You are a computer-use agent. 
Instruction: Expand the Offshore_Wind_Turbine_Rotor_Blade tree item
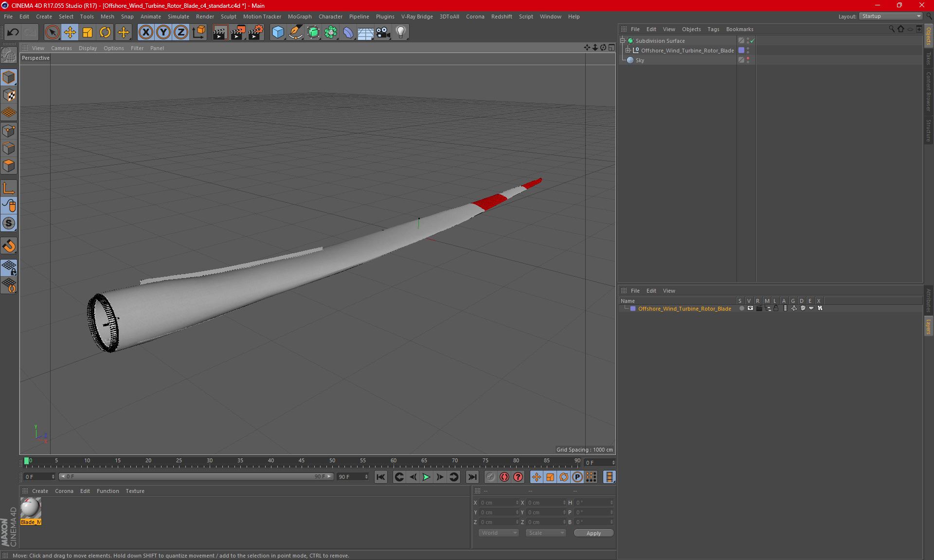pyautogui.click(x=628, y=51)
